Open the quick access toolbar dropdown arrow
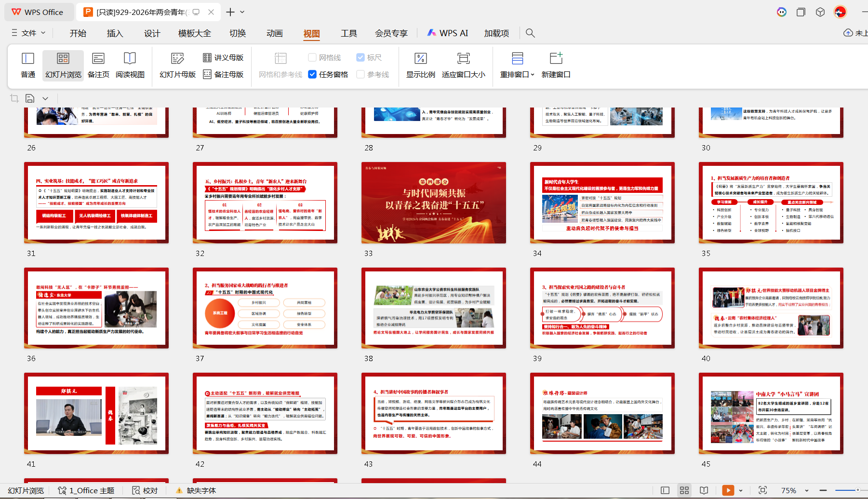Viewport: 868px width, 499px height. (x=45, y=98)
